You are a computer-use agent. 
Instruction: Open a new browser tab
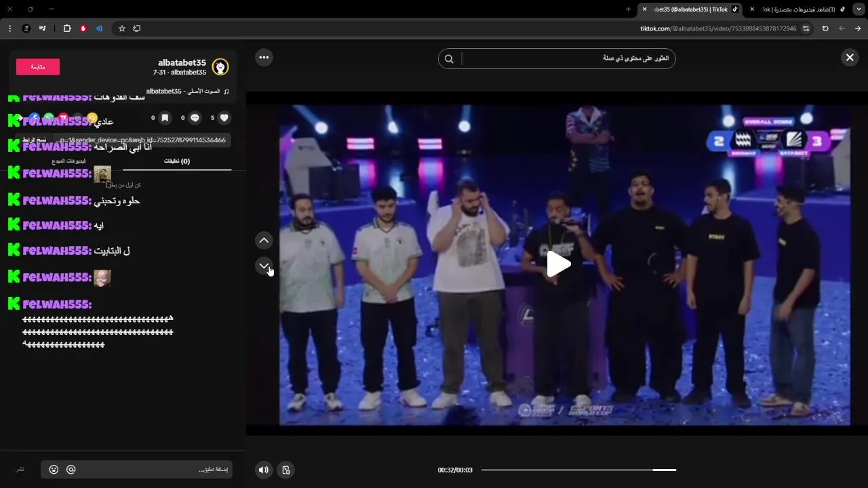(628, 9)
